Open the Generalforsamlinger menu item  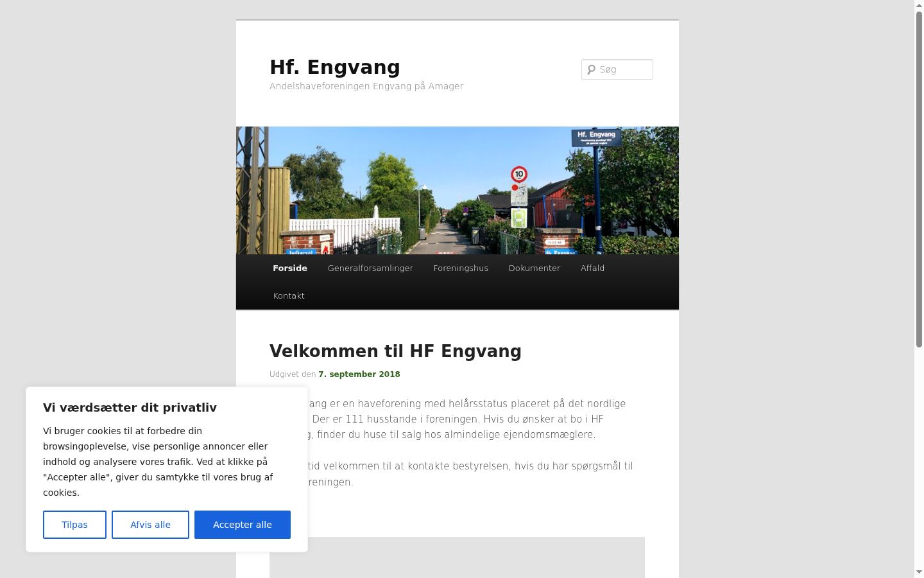[370, 268]
